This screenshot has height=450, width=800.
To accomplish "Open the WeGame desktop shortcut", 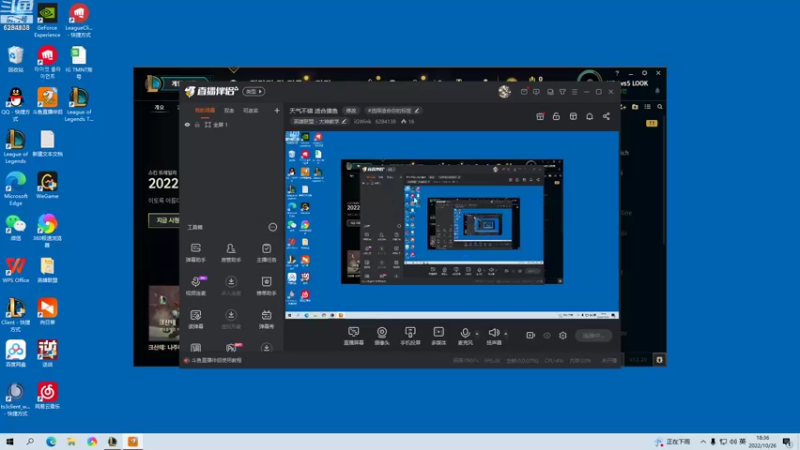I will click(47, 186).
